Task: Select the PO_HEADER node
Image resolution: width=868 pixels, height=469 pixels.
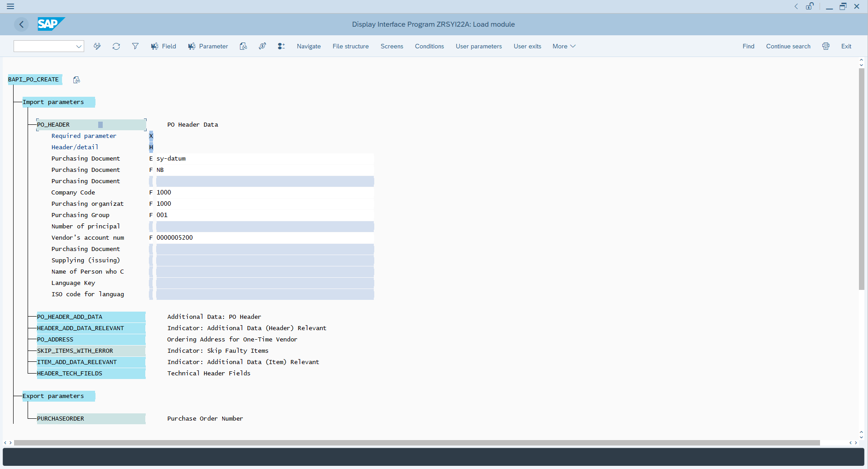Action: 54,124
